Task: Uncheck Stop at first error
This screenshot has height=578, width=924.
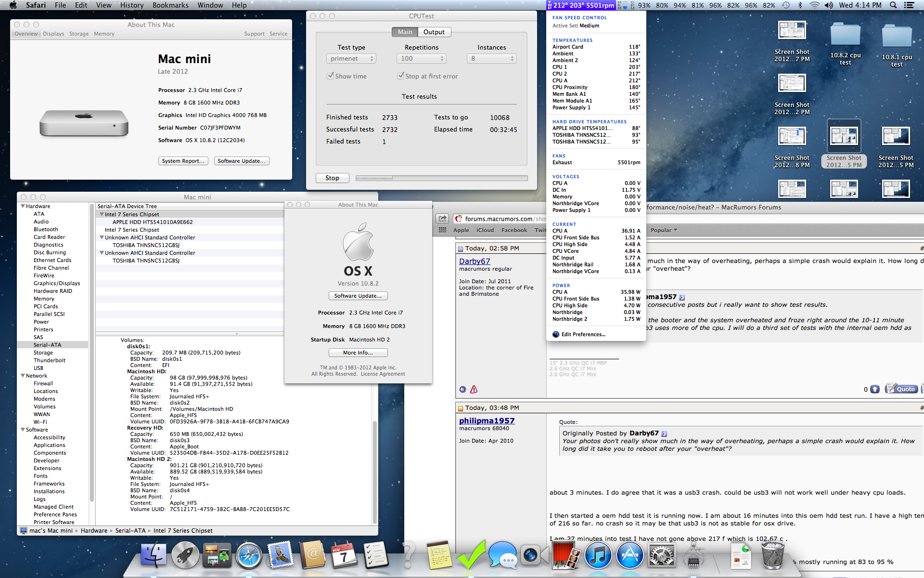Action: tap(400, 76)
